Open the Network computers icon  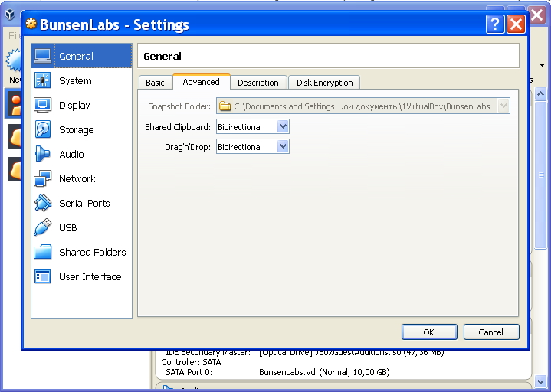coord(42,178)
